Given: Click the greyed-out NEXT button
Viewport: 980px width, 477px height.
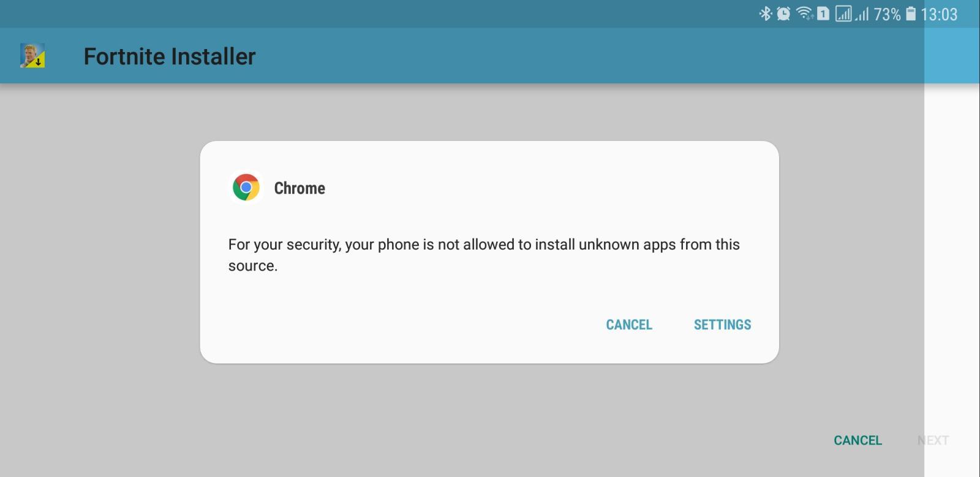Looking at the screenshot, I should [933, 440].
